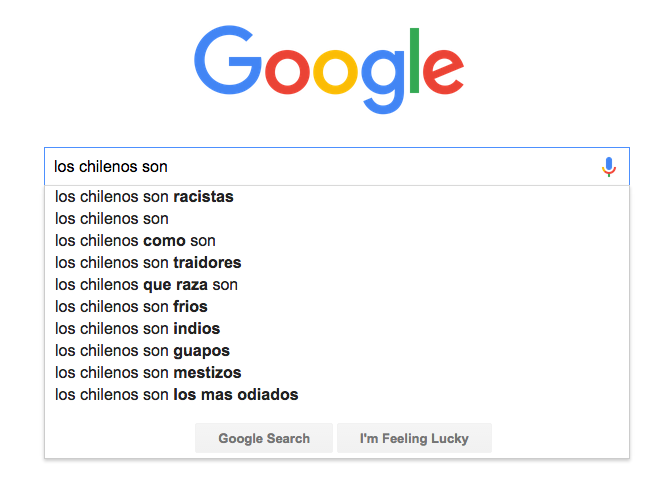Select suggestion 'los chilenos son racistas'
Screen dimensions: 671x479
pyautogui.click(x=337, y=197)
